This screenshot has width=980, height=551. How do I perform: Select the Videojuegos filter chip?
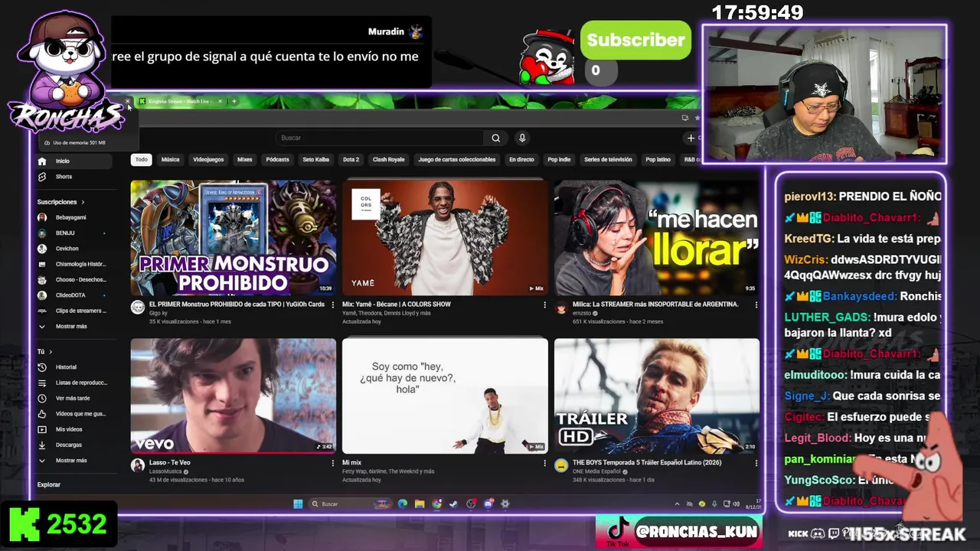[x=208, y=160]
